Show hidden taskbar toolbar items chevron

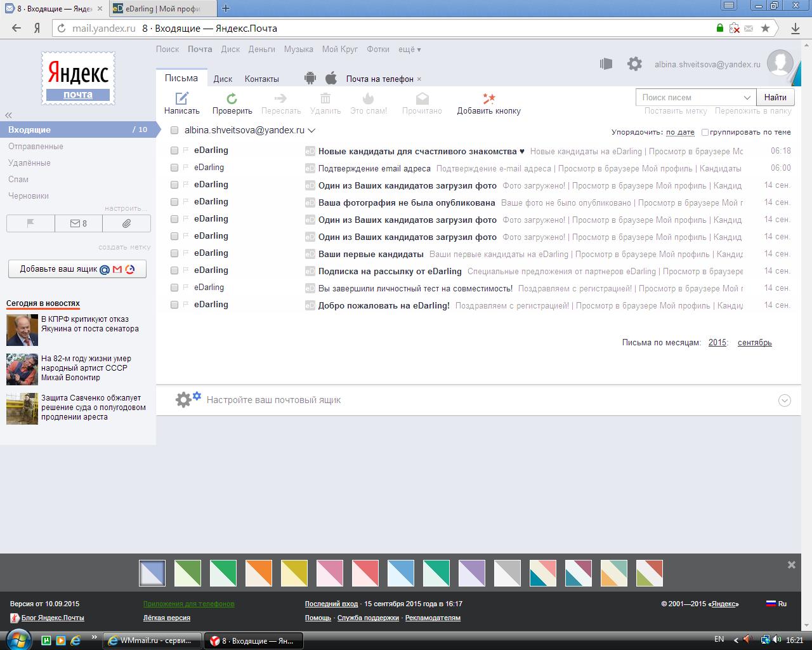pyautogui.click(x=95, y=637)
